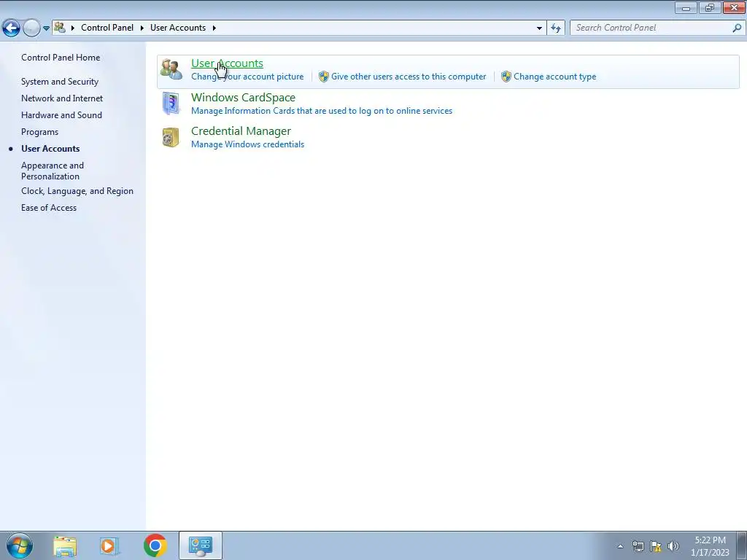The width and height of the screenshot is (747, 560).
Task: Open Clock, Language, and Region category
Action: coord(77,192)
